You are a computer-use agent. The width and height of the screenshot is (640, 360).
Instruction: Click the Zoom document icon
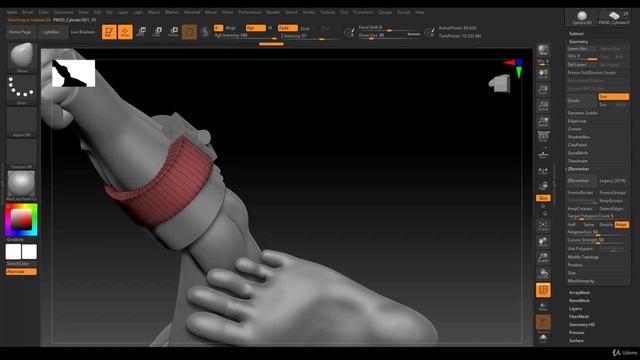pos(543,90)
